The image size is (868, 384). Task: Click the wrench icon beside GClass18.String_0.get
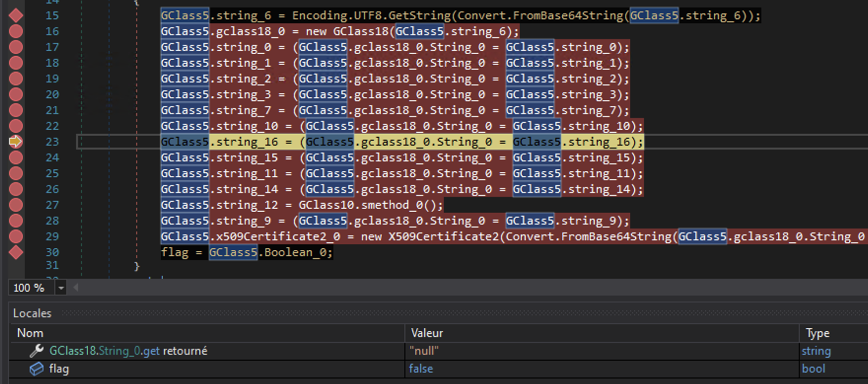(x=36, y=351)
